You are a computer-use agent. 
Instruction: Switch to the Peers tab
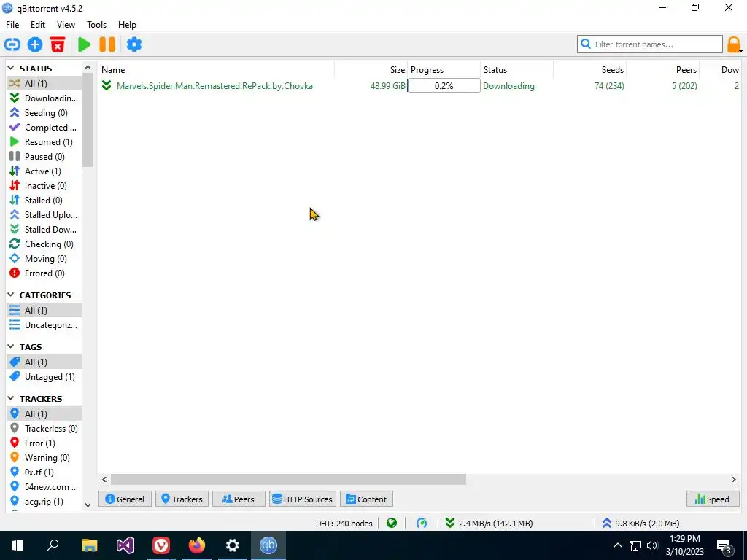239,499
